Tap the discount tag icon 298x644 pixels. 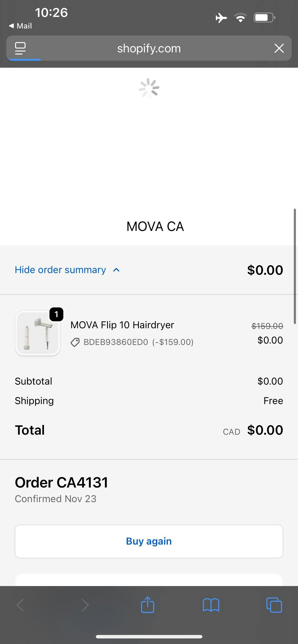point(75,342)
